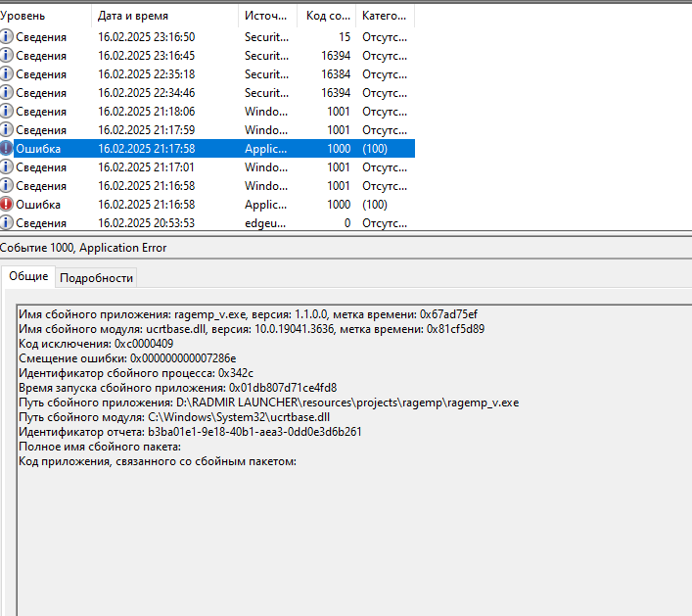Click path line D:\RADMIR LAUNCHER ragemp_v.exe

268,403
